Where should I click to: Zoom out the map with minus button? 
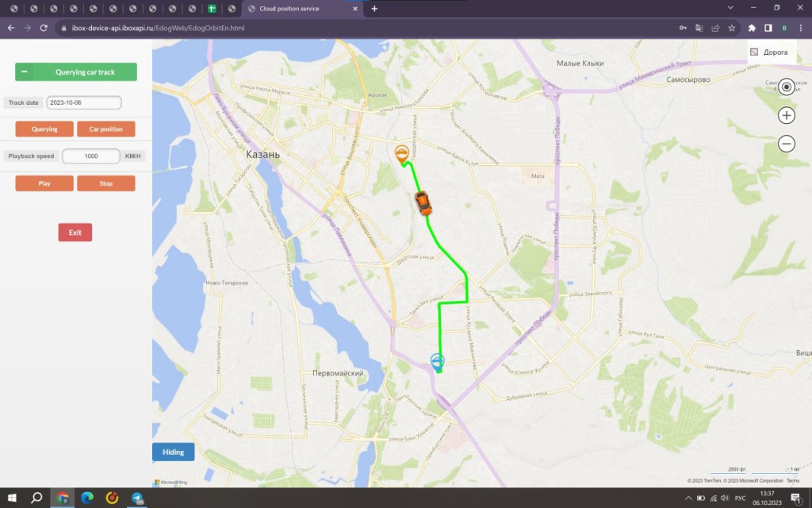coord(786,144)
